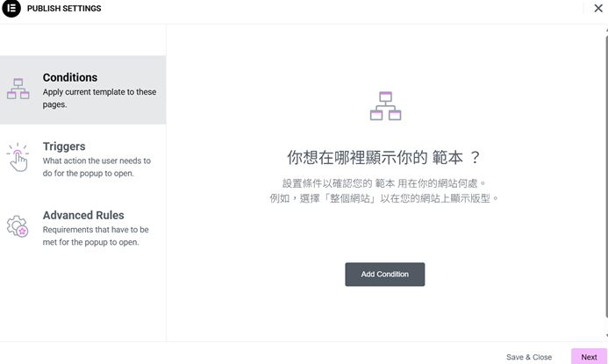Click the Triggers hand-pointer icon
The image size is (608, 364).
(x=18, y=158)
